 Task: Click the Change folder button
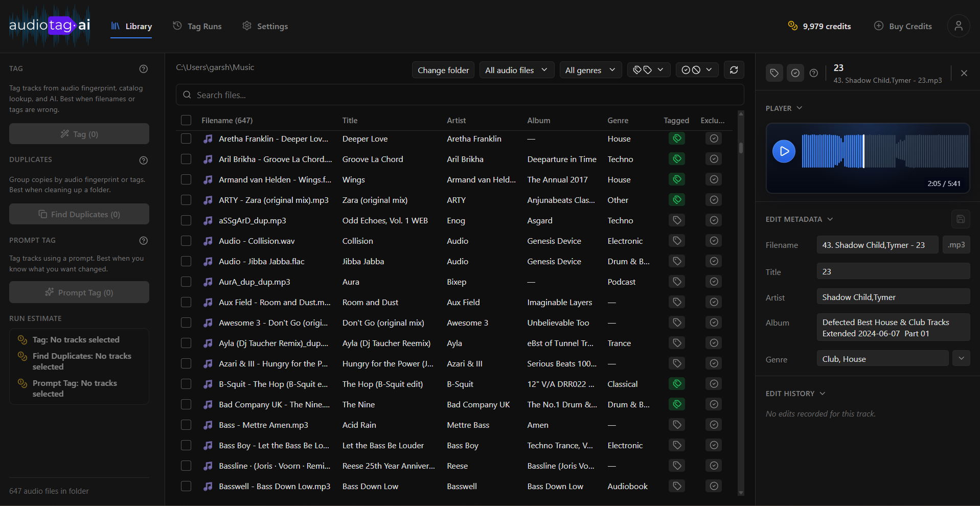tap(443, 70)
